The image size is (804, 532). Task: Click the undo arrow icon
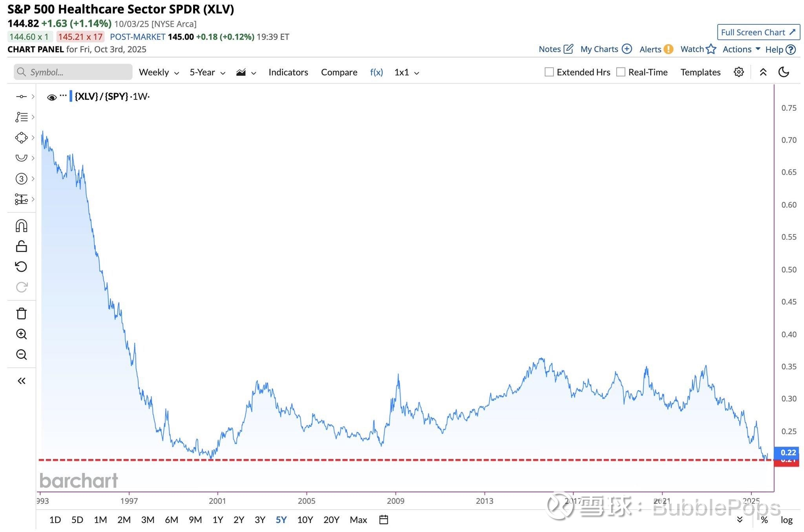pyautogui.click(x=21, y=267)
